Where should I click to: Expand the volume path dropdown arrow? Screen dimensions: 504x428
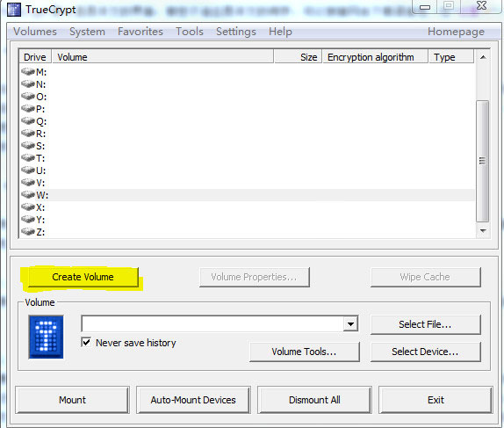350,323
